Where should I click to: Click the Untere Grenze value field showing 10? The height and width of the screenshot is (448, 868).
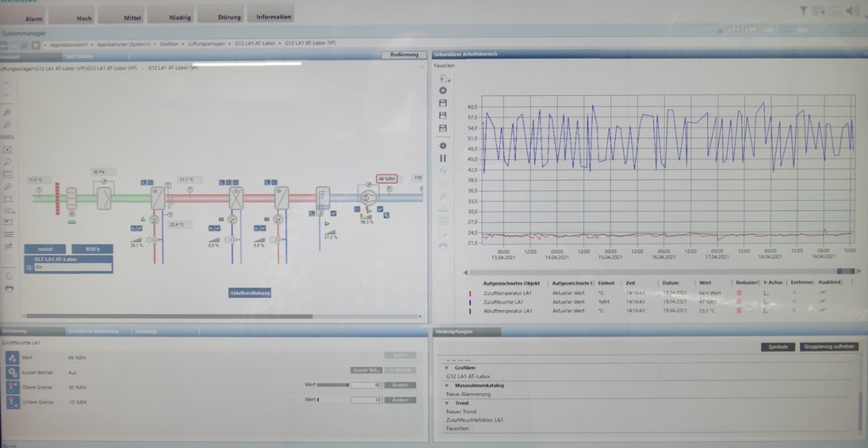coord(366,400)
